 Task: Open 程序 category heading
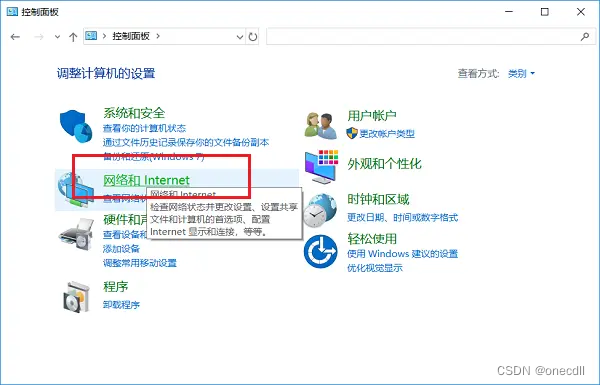click(x=116, y=286)
